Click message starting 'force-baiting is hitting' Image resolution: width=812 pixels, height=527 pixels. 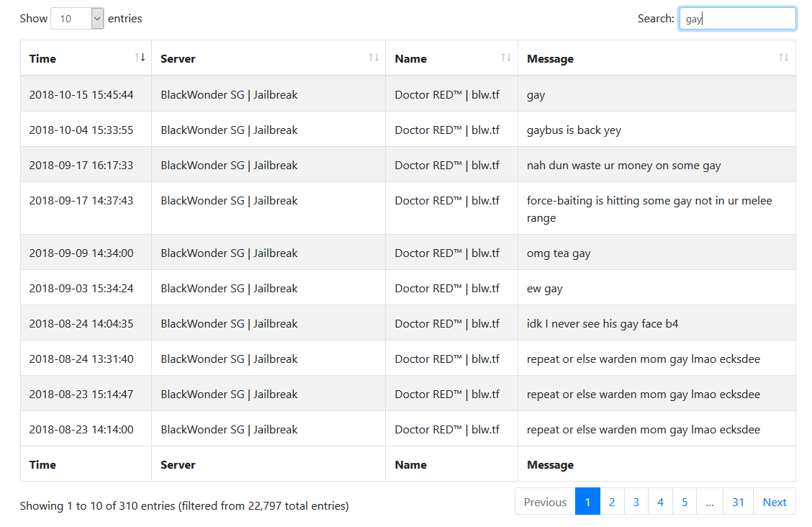coord(649,209)
